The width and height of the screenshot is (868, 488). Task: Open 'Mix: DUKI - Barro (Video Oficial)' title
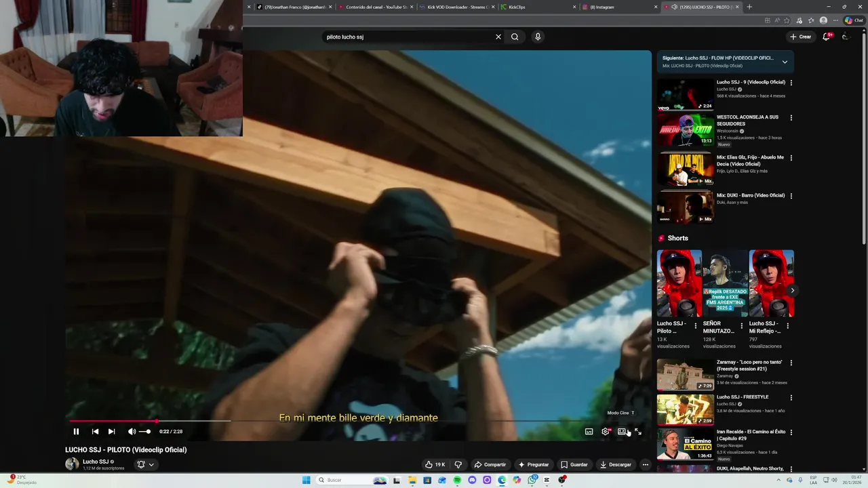(751, 195)
